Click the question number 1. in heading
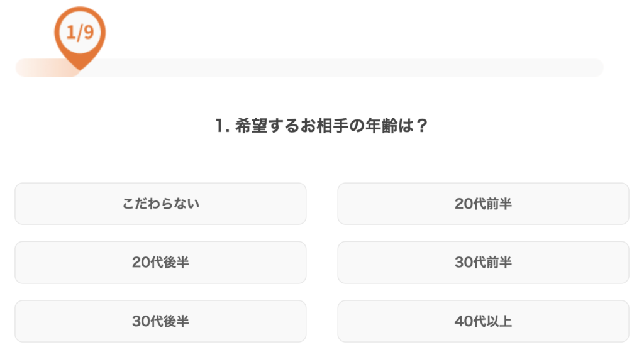This screenshot has height=357, width=644. pos(222,126)
